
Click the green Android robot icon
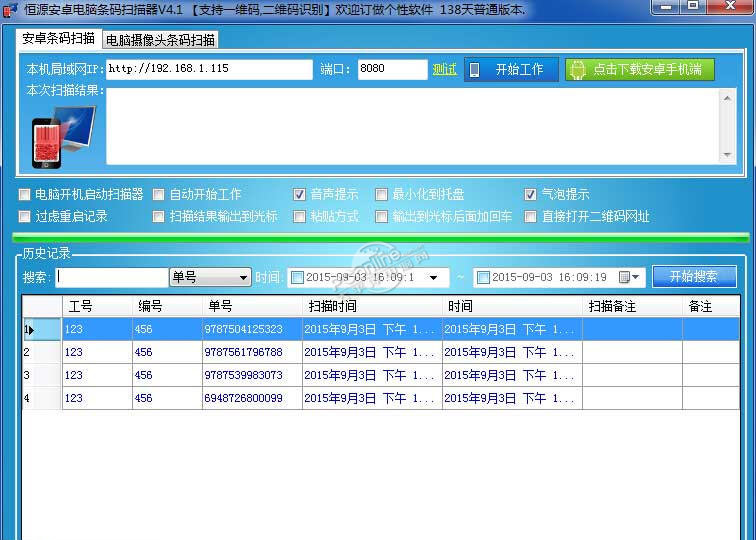coord(577,70)
